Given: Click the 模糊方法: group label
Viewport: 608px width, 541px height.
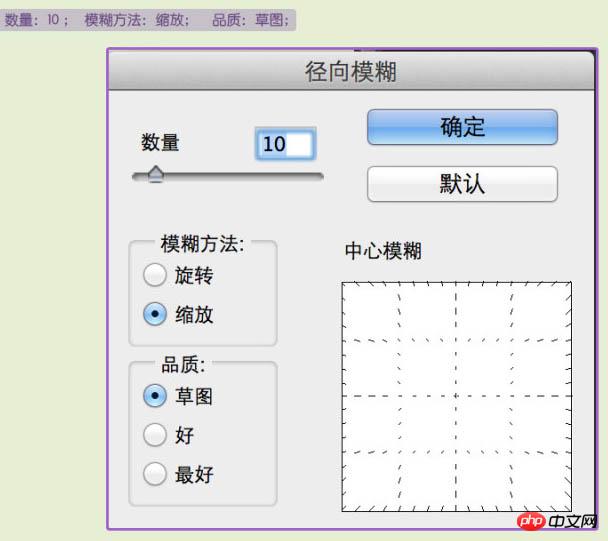Looking at the screenshot, I should click(x=202, y=244).
